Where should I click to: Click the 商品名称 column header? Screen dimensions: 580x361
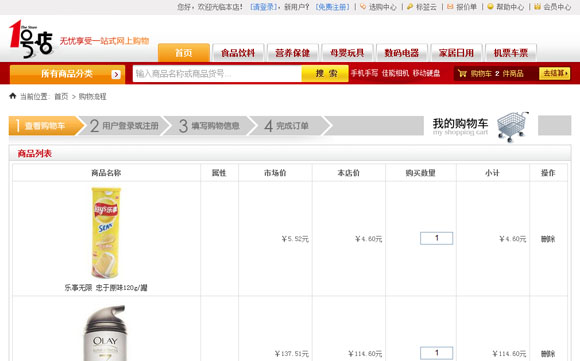pyautogui.click(x=106, y=173)
